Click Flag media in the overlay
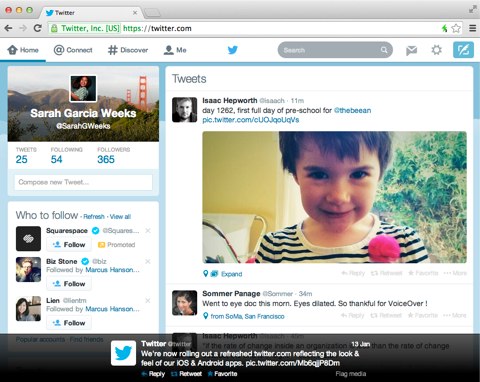The image size is (480, 382). (x=351, y=374)
